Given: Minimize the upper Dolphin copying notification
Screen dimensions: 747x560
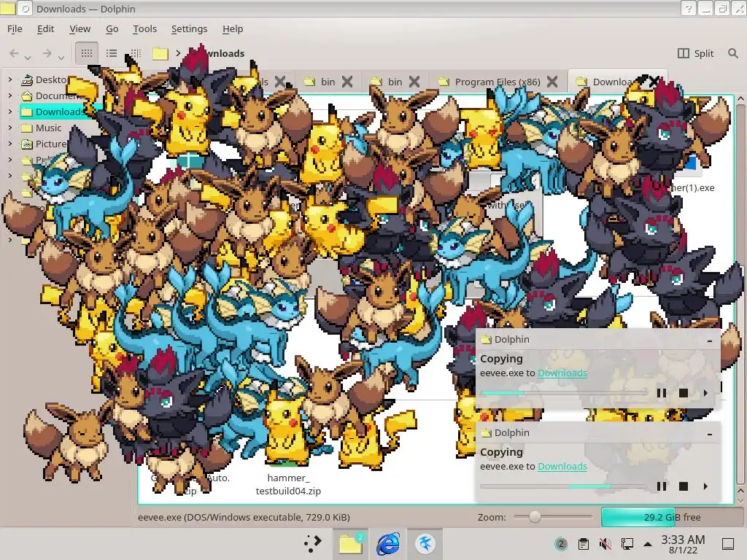Looking at the screenshot, I should (710, 340).
